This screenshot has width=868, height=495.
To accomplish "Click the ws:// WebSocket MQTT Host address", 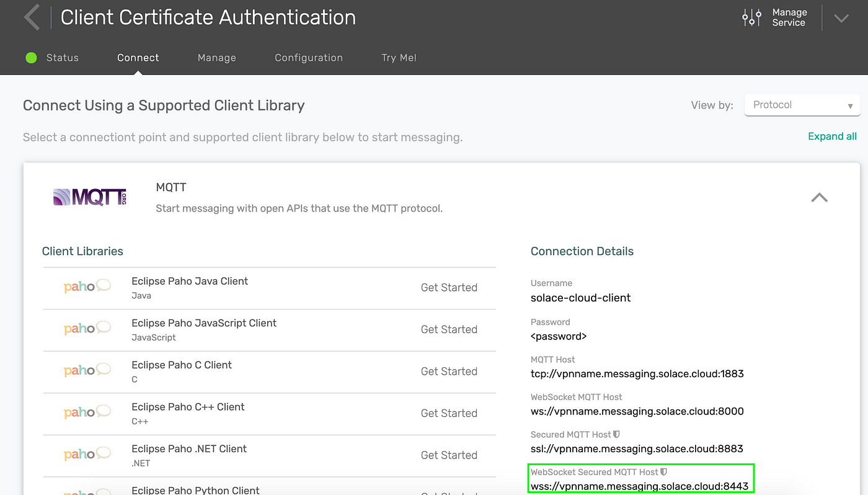I will coord(637,411).
